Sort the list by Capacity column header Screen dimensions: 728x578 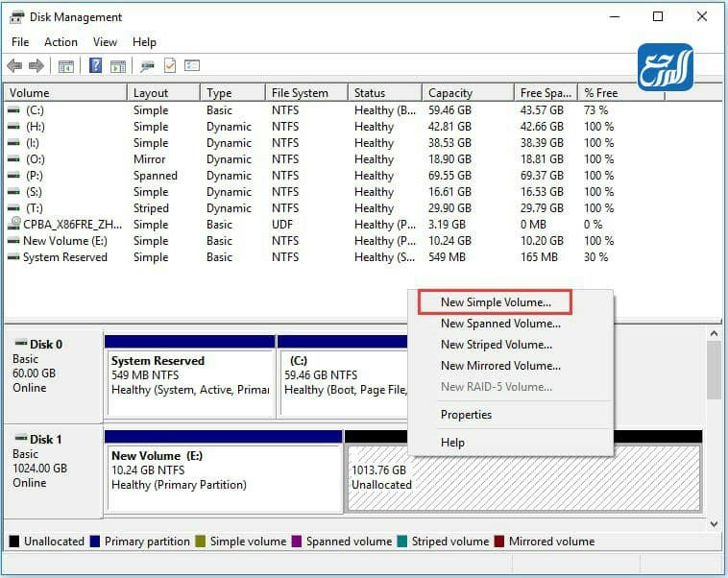coord(450,93)
